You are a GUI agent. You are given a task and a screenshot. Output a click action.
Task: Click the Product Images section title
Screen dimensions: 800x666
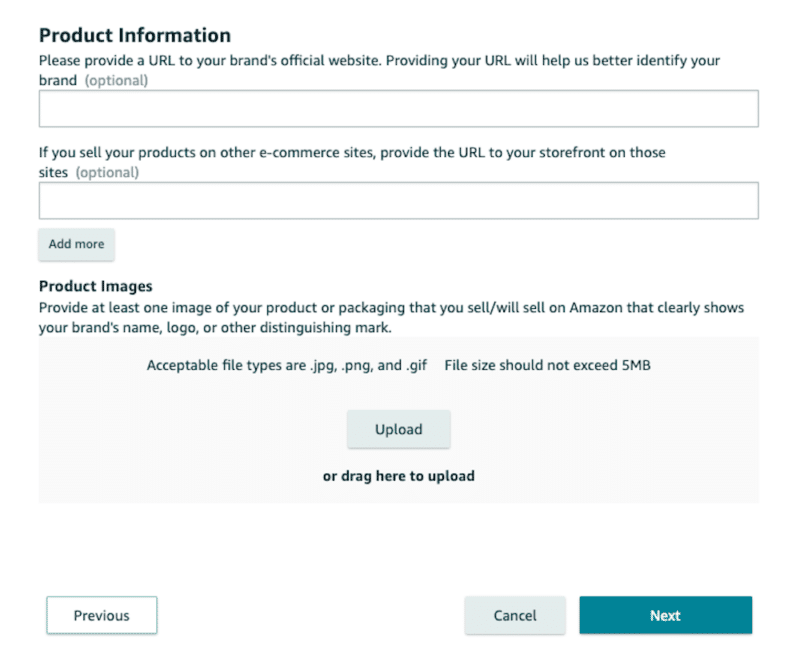[95, 286]
